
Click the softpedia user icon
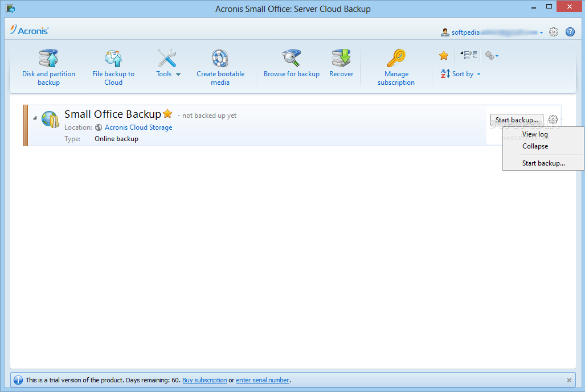[x=445, y=32]
